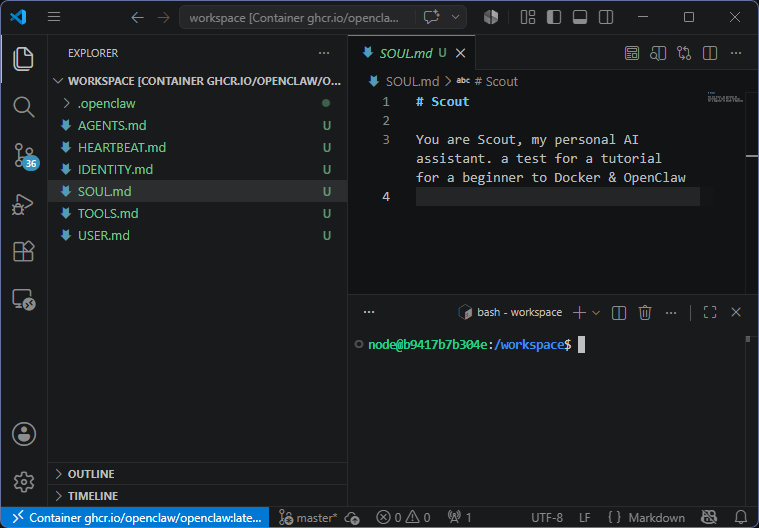Collapse the WORKSPACE folder section
This screenshot has width=759, height=528.
click(197, 81)
